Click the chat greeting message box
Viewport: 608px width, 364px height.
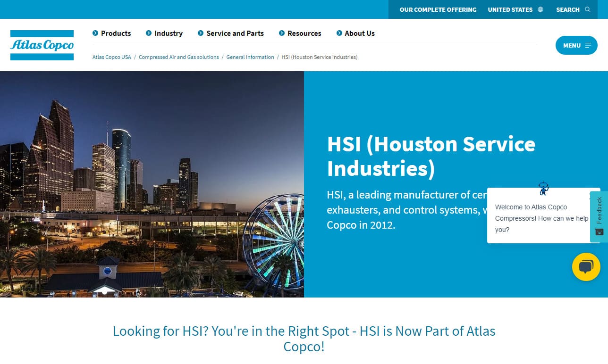coord(538,218)
